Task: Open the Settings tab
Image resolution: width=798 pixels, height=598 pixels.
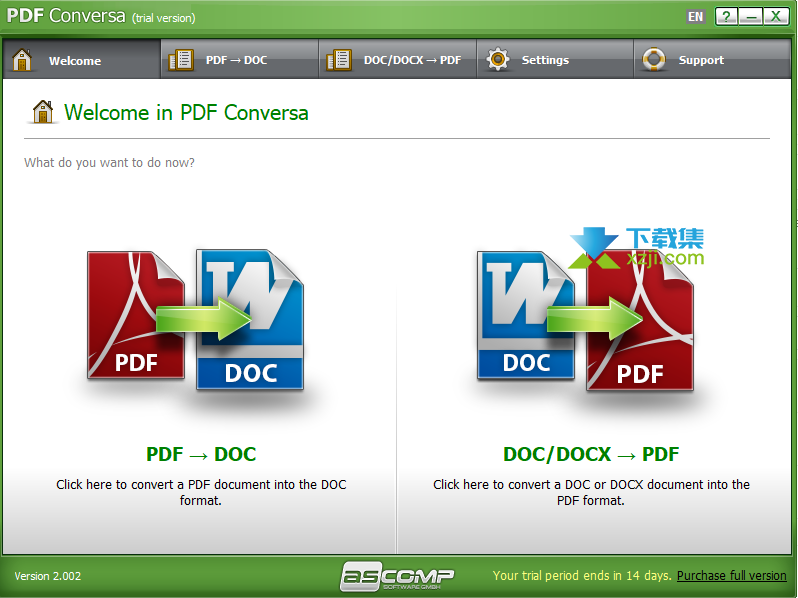Action: (x=555, y=60)
